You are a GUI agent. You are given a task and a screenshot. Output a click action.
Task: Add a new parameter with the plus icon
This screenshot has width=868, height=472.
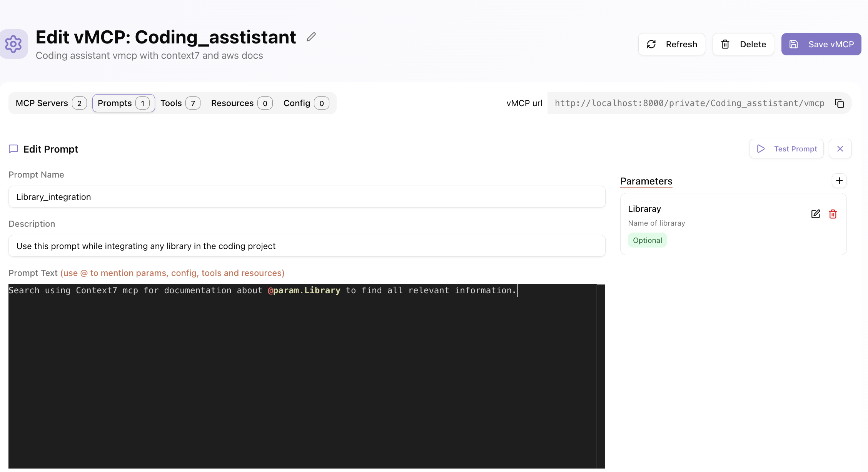click(840, 181)
